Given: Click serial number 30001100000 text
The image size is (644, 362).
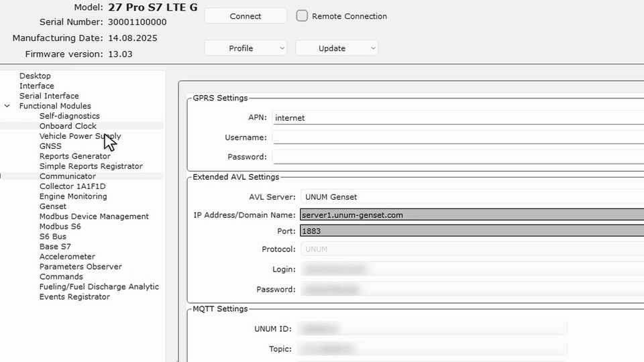Looking at the screenshot, I should 137,22.
